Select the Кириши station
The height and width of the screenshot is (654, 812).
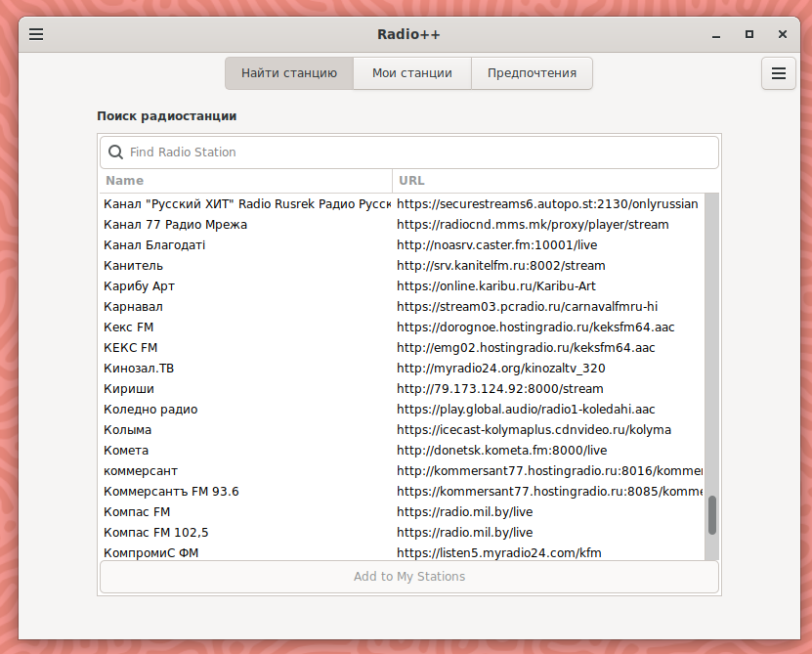pyautogui.click(x=402, y=389)
